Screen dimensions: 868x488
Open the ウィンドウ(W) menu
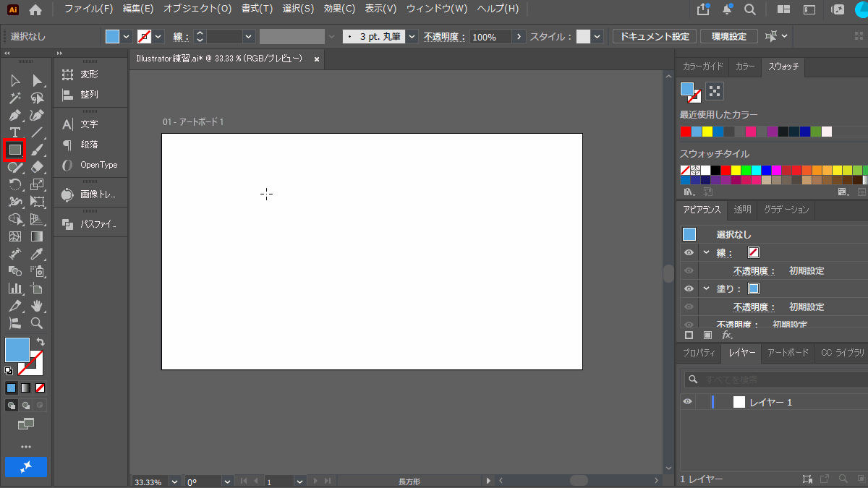(x=436, y=9)
